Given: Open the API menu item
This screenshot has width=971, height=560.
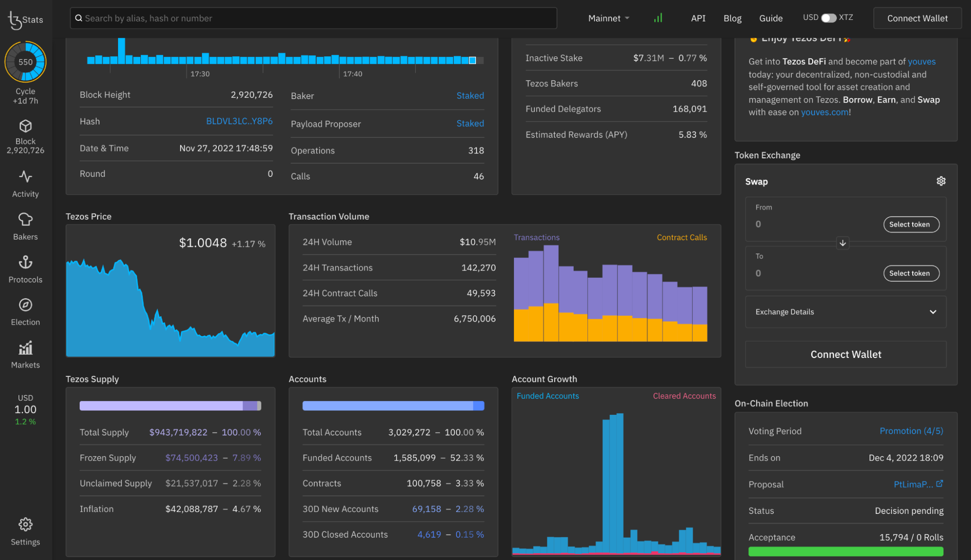Looking at the screenshot, I should pyautogui.click(x=698, y=18).
